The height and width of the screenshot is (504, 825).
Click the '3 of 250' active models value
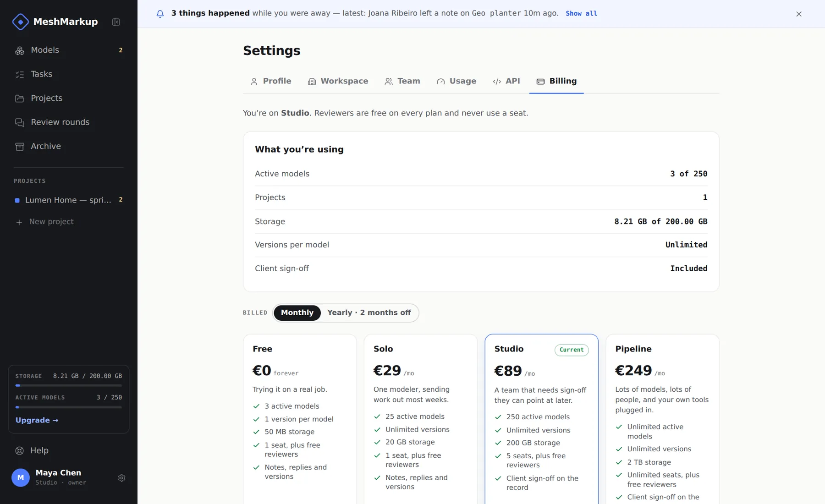click(x=688, y=174)
